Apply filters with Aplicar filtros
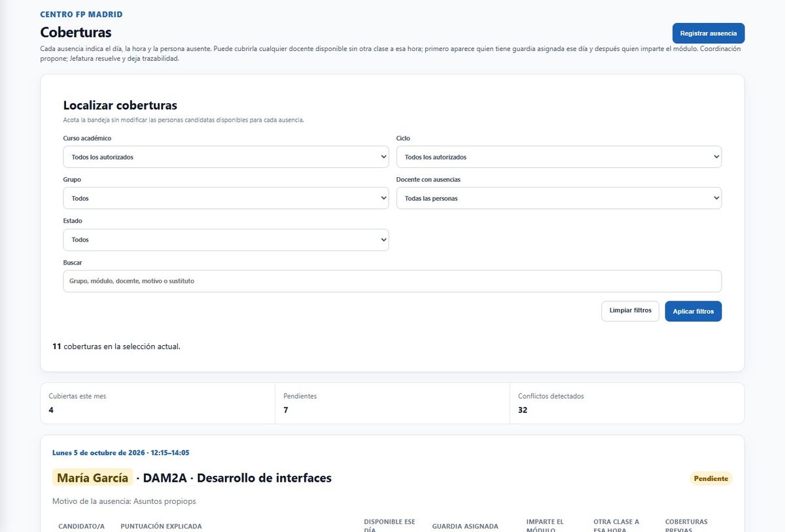The height and width of the screenshot is (532, 785). click(693, 311)
